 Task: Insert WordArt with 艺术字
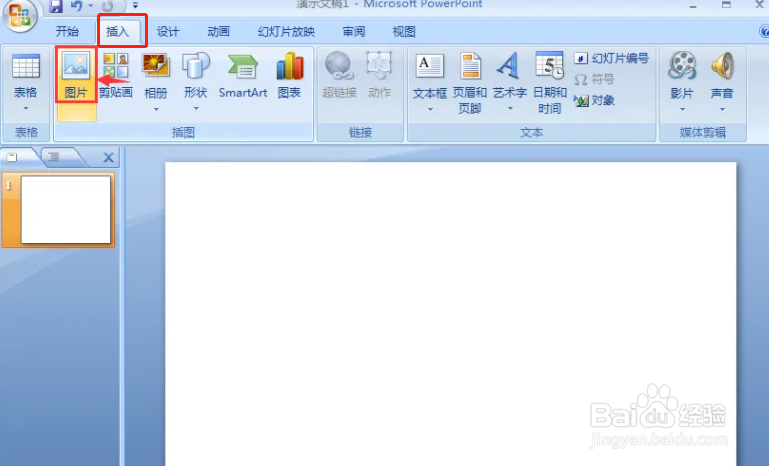pyautogui.click(x=510, y=76)
